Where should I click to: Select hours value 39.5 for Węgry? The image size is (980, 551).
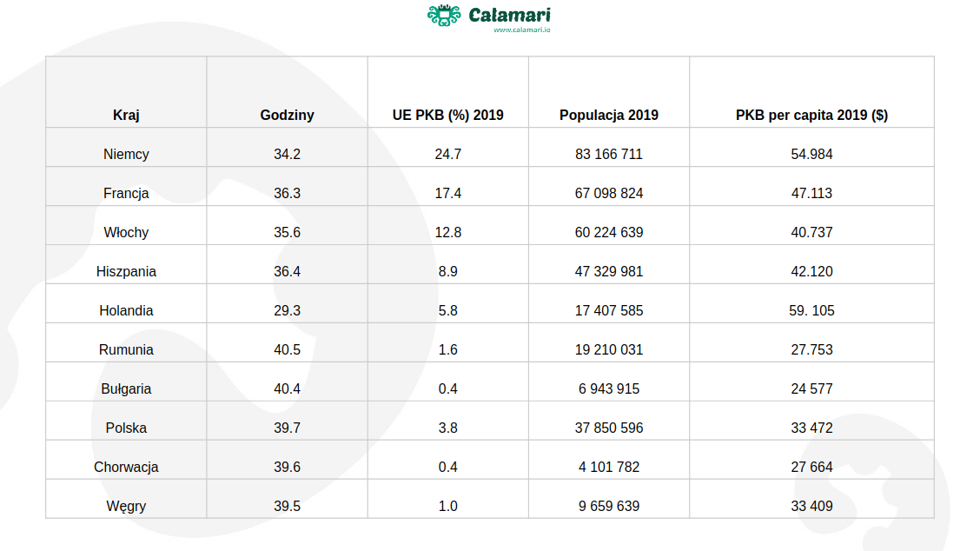pos(287,506)
